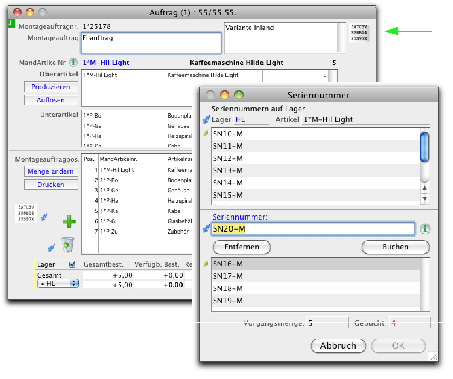Select SN11-M in the stock serial list
Image resolution: width=453 pixels, height=379 pixels.
click(x=316, y=146)
